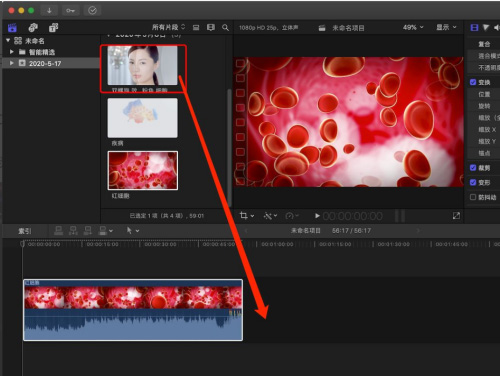Viewport: 500px width, 376px height.
Task: Click the 位置 position parameter
Action: click(x=484, y=94)
